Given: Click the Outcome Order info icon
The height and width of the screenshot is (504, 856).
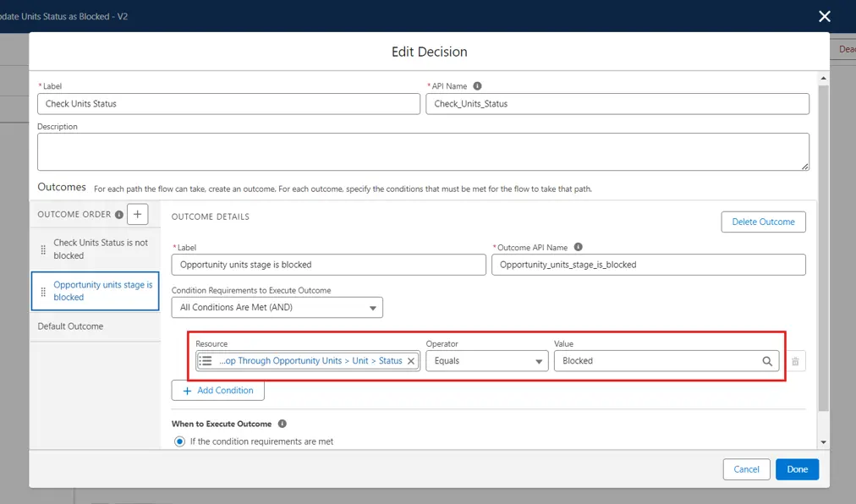Looking at the screenshot, I should 118,215.
